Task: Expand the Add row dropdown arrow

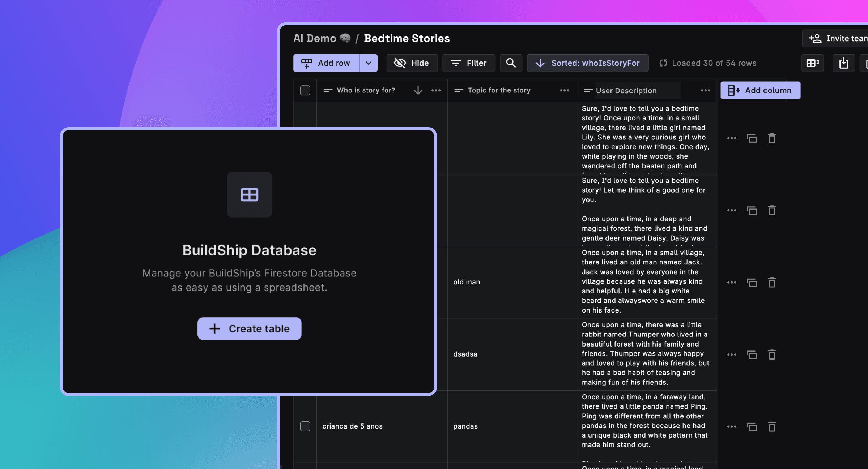Action: click(x=368, y=63)
